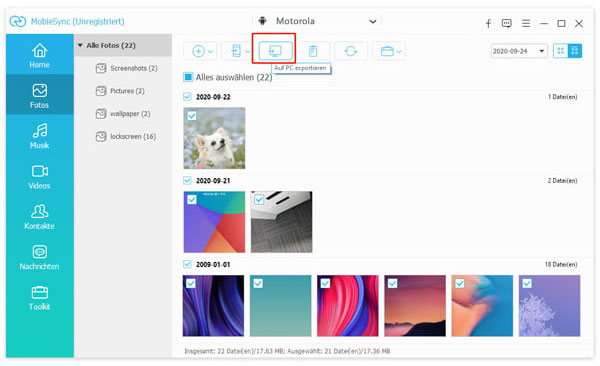The image size is (600, 366).
Task: Open the hamburger menu icon
Action: 526,23
